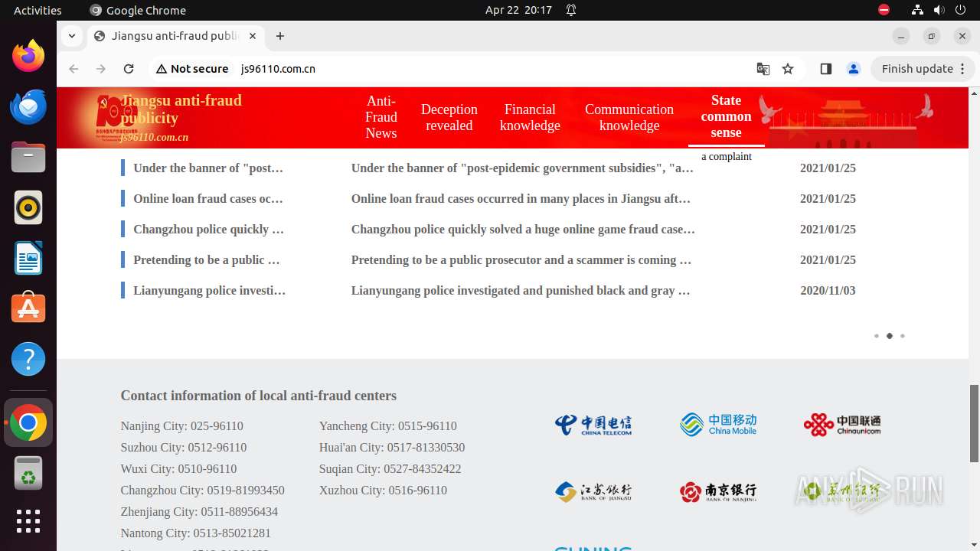Viewport: 980px width, 551px height.
Task: Click short title 'Online loan fraud cases oc…'
Action: tap(208, 199)
